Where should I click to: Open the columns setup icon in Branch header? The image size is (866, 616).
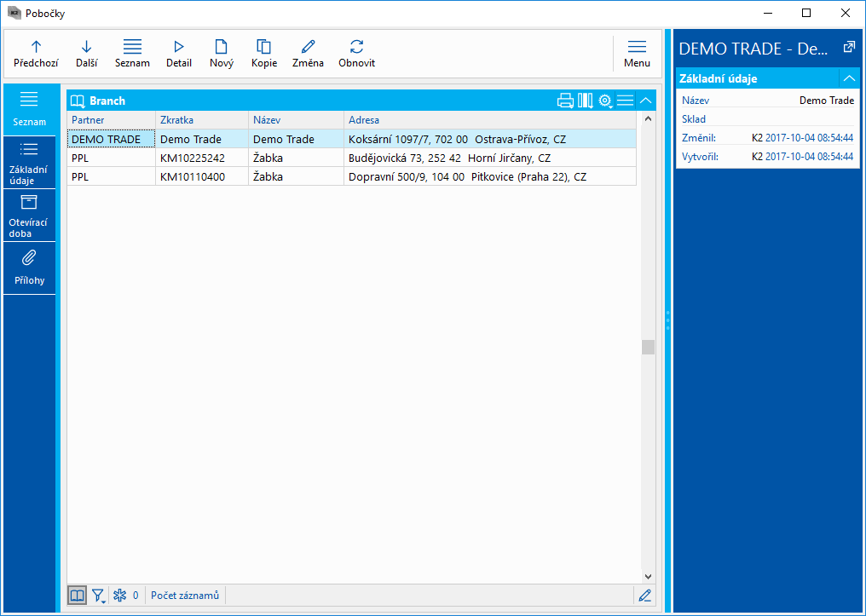point(585,101)
